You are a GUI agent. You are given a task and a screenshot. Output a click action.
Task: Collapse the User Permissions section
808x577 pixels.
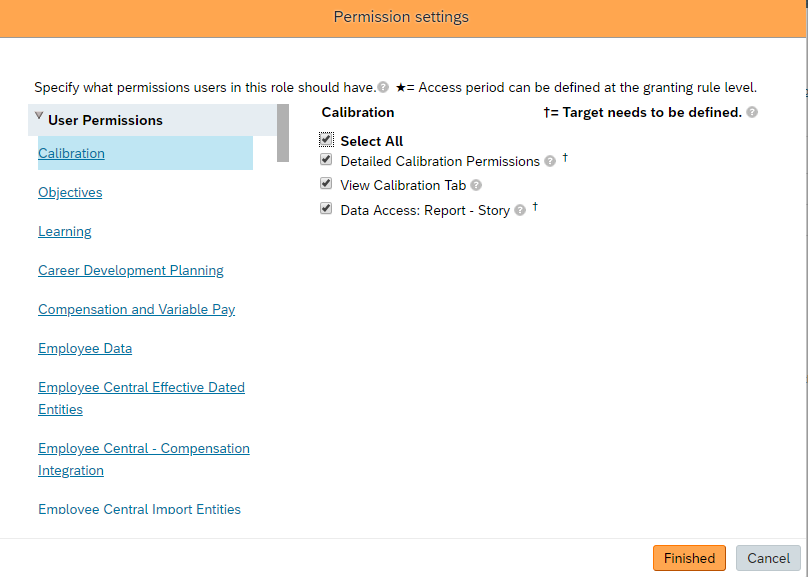click(x=39, y=117)
